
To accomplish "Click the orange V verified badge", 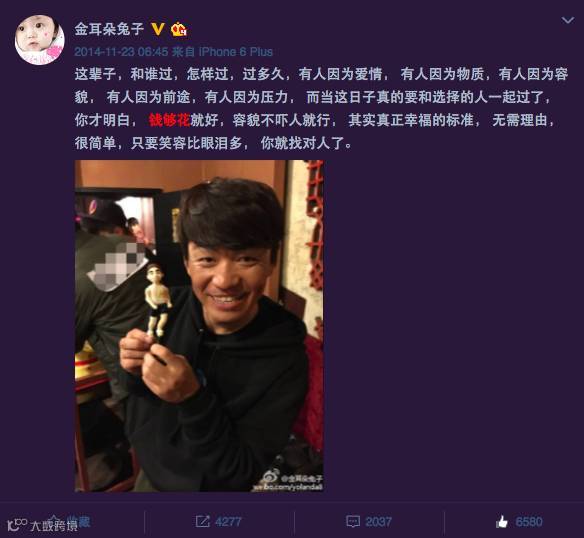I will 158,29.
